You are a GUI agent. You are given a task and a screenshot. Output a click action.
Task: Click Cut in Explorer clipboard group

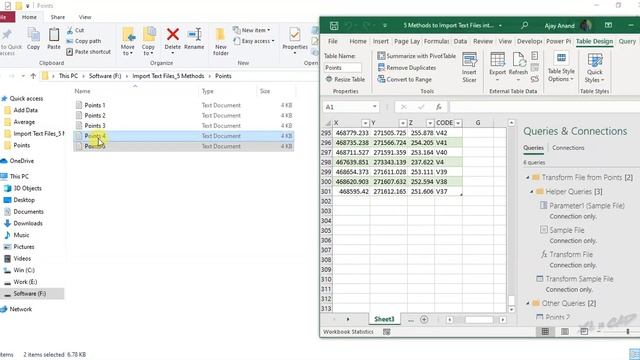tap(76, 30)
